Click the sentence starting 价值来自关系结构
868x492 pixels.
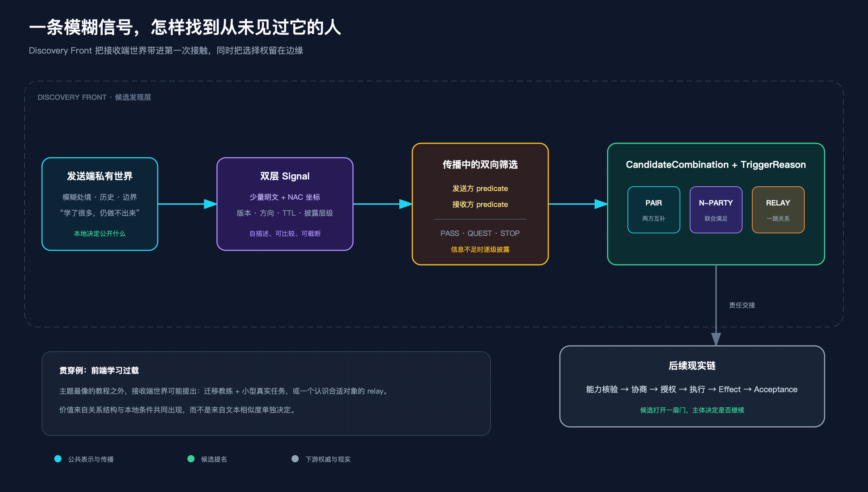pyautogui.click(x=178, y=410)
